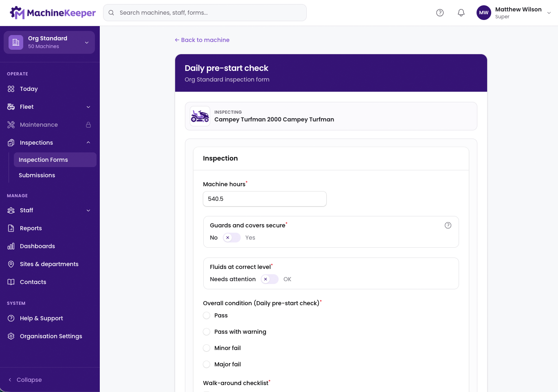Expand the Staff submenu chevron
558x392 pixels.
click(88, 210)
